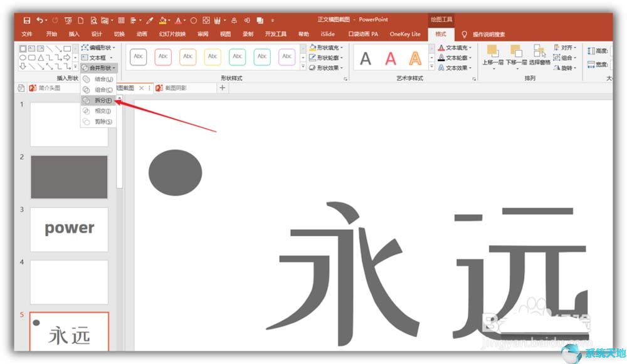Choose Intersect (相交) from merge shapes menu

102,111
